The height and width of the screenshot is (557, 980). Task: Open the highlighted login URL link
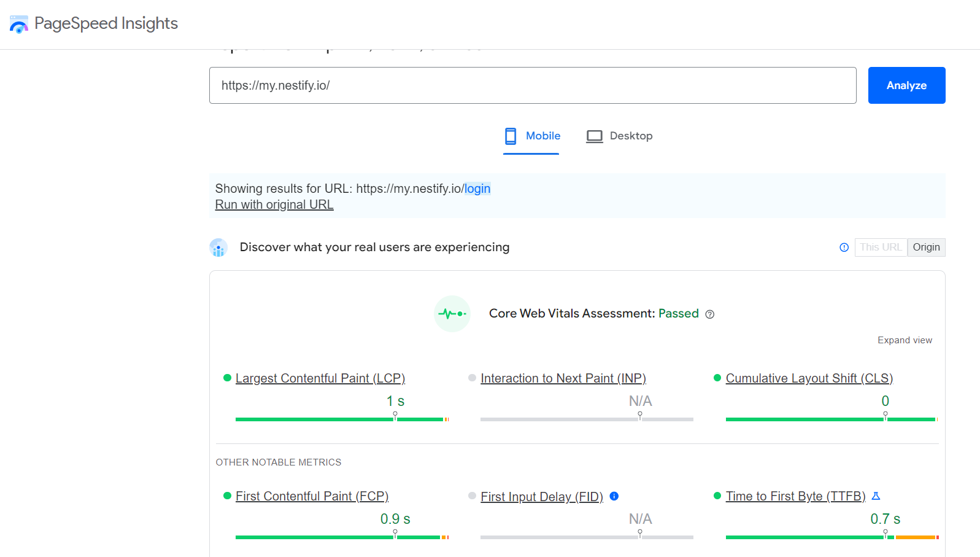tap(477, 189)
